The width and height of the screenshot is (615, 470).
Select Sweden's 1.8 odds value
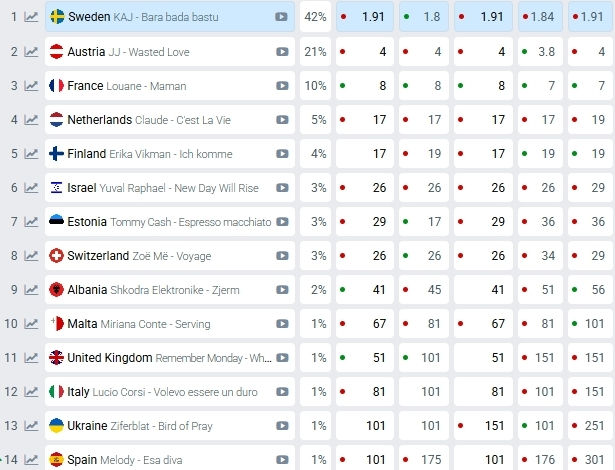point(424,16)
